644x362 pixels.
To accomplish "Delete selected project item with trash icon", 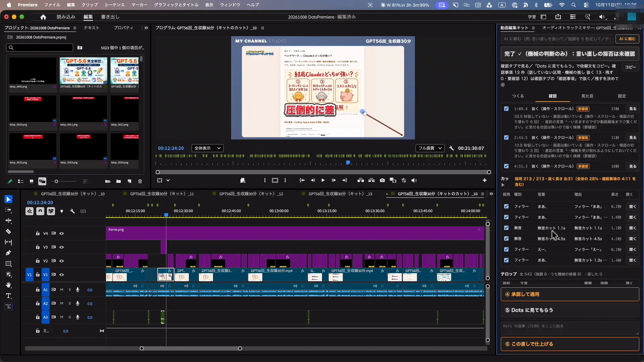I will pyautogui.click(x=140, y=181).
